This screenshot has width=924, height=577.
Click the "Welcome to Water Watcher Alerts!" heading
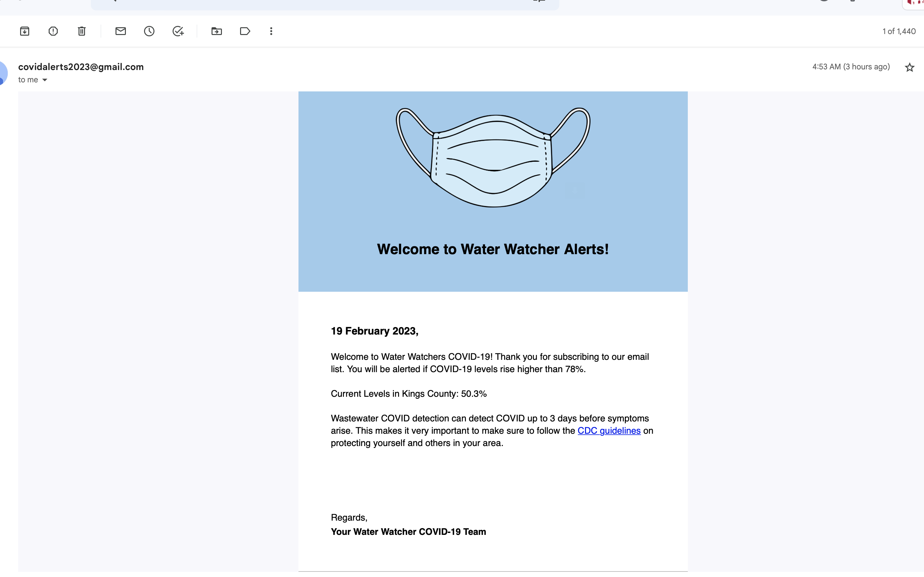tap(492, 249)
